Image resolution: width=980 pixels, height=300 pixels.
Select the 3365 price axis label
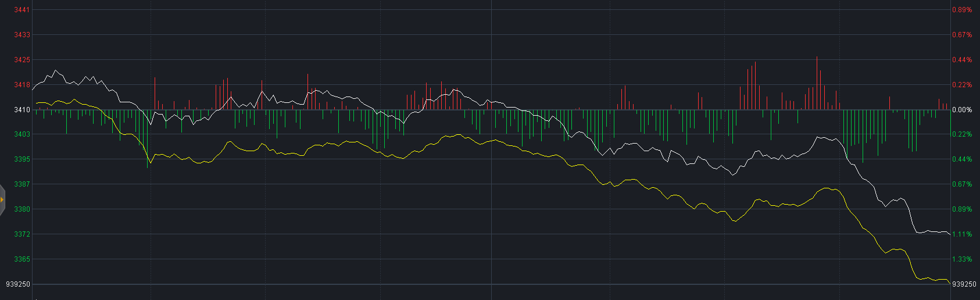[x=22, y=259]
